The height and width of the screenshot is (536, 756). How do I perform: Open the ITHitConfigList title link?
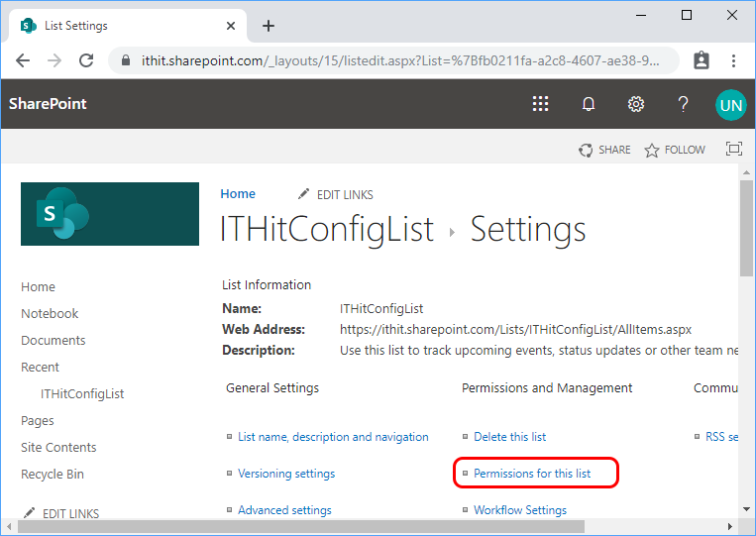(x=327, y=229)
